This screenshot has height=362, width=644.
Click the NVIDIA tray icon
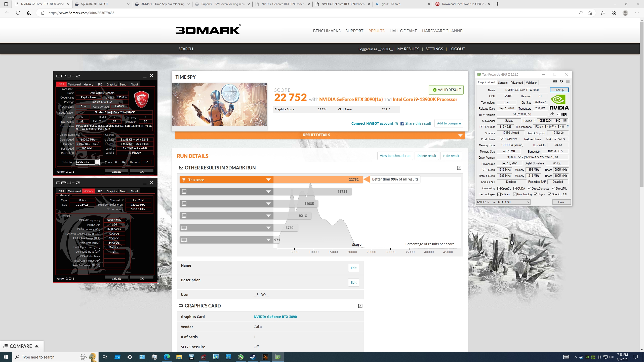587,357
